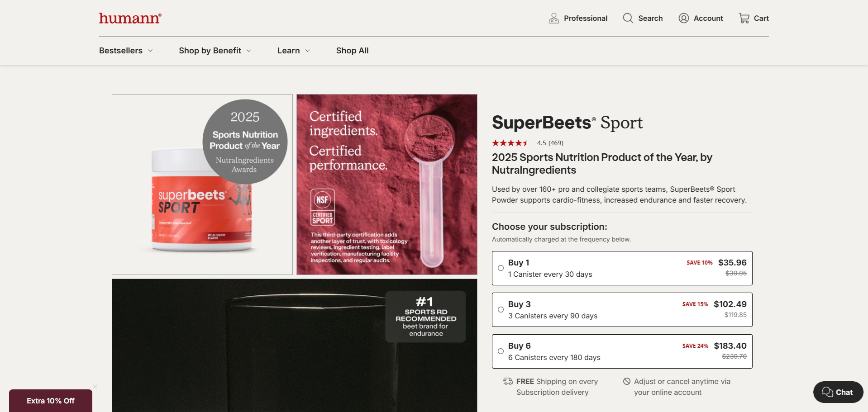
Task: Click the Chat bubble icon
Action: tap(827, 392)
